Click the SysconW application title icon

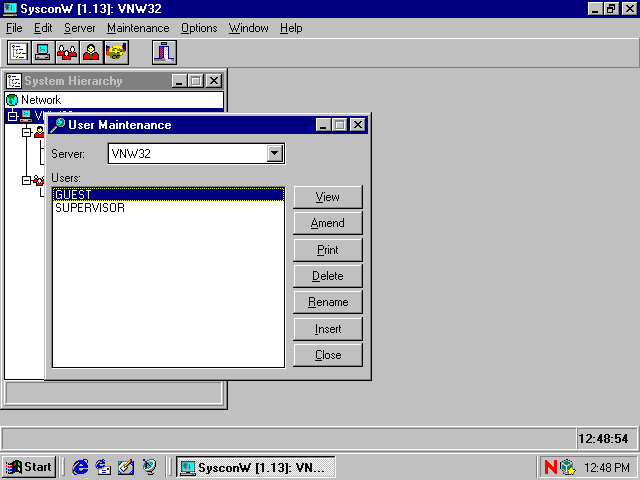coord(10,9)
